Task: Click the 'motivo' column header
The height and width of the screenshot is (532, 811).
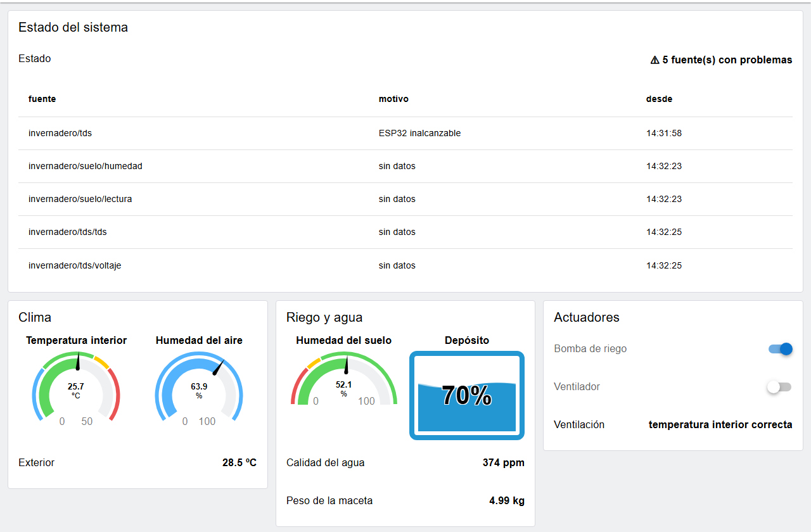Action: pyautogui.click(x=393, y=99)
